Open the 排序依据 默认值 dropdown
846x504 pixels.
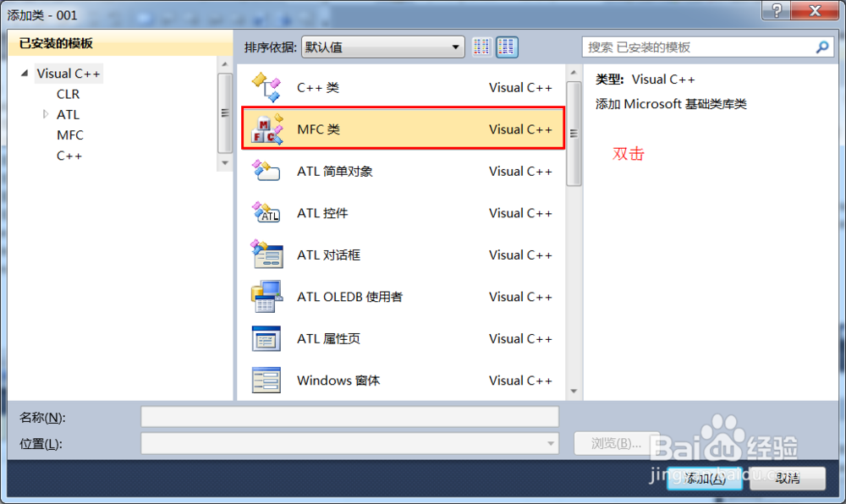pos(382,47)
